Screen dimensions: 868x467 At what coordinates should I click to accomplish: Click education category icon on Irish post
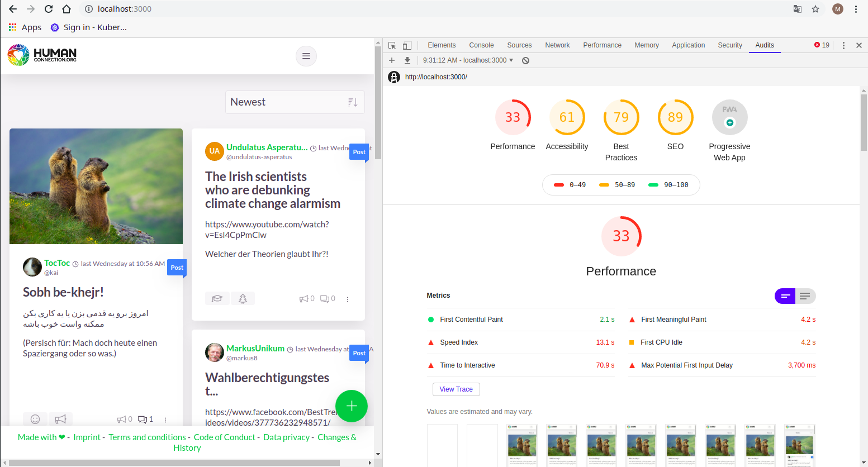pyautogui.click(x=217, y=299)
